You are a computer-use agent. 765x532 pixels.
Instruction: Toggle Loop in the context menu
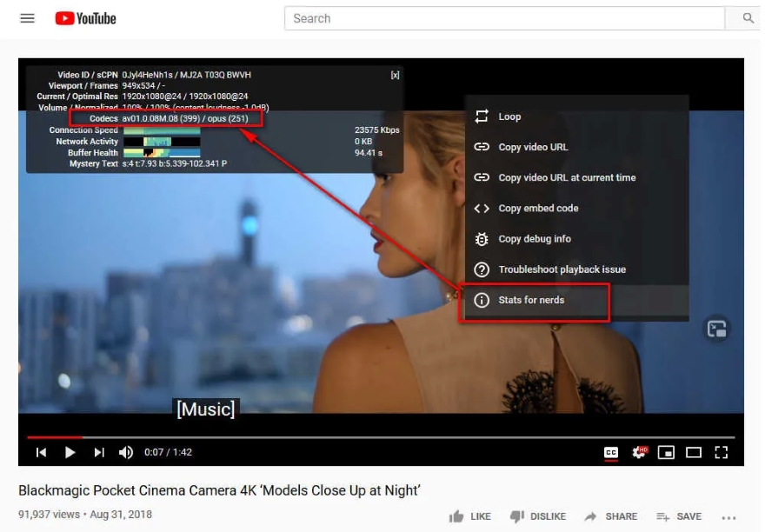coord(509,116)
